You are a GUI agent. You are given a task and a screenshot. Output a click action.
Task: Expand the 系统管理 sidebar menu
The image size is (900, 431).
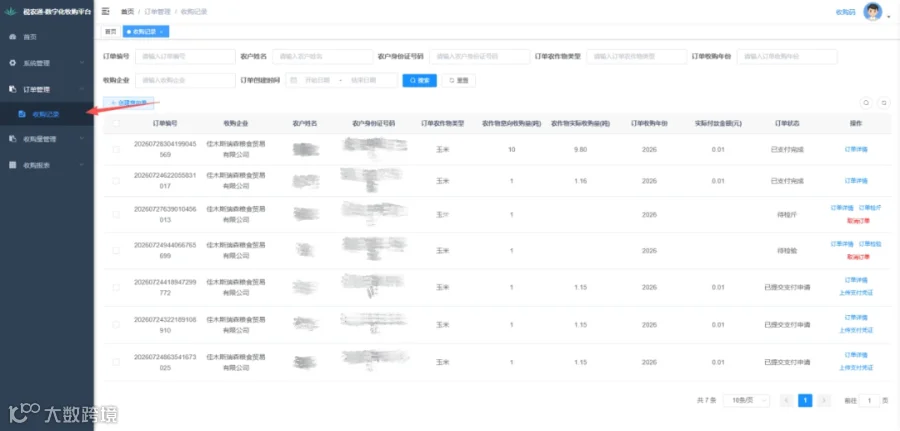coord(46,63)
